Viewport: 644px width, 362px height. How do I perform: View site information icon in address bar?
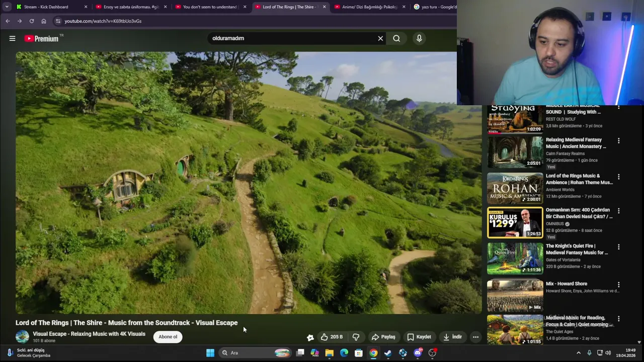[x=58, y=21]
